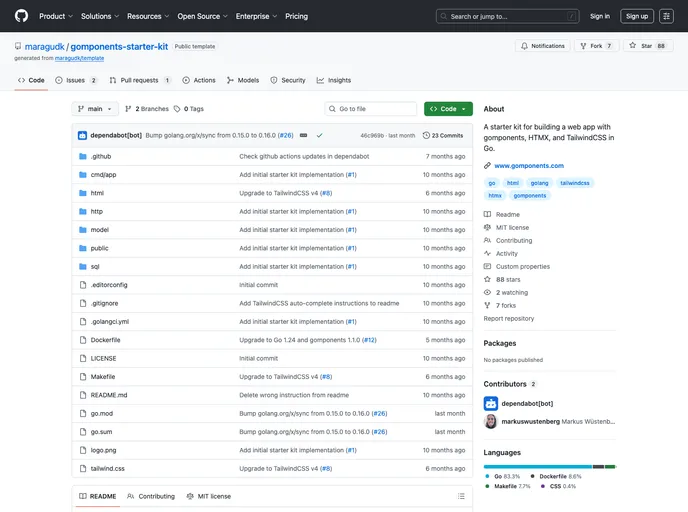Image resolution: width=688 pixels, height=512 pixels.
Task: Expand the Open Source navigation menu
Action: click(x=202, y=16)
